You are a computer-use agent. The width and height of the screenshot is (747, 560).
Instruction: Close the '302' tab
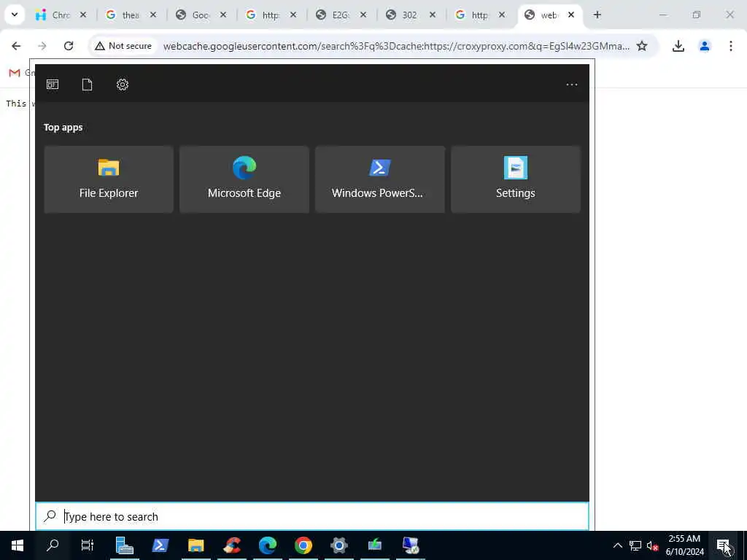(433, 15)
